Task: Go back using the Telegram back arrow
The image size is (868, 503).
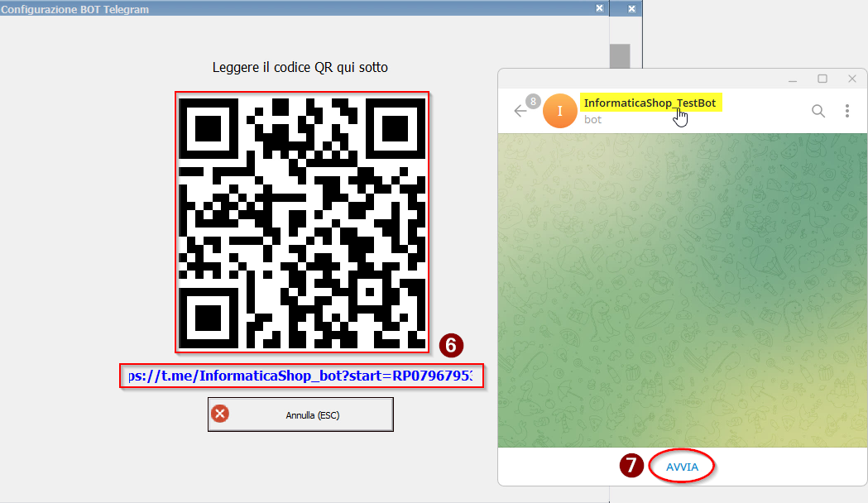Action: point(520,111)
